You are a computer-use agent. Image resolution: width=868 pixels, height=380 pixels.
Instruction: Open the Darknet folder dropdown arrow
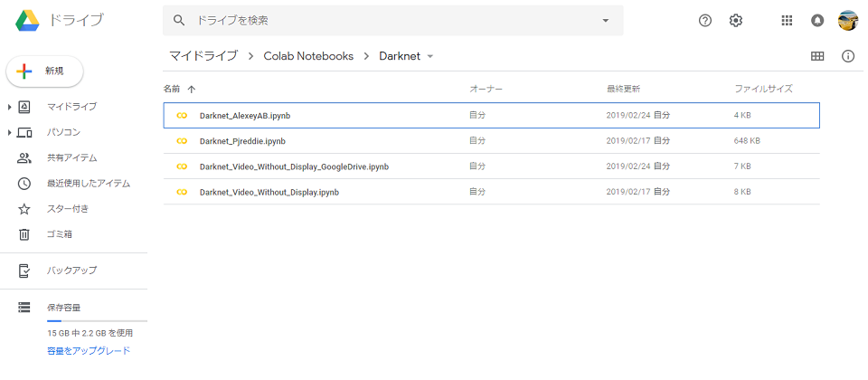(x=430, y=56)
